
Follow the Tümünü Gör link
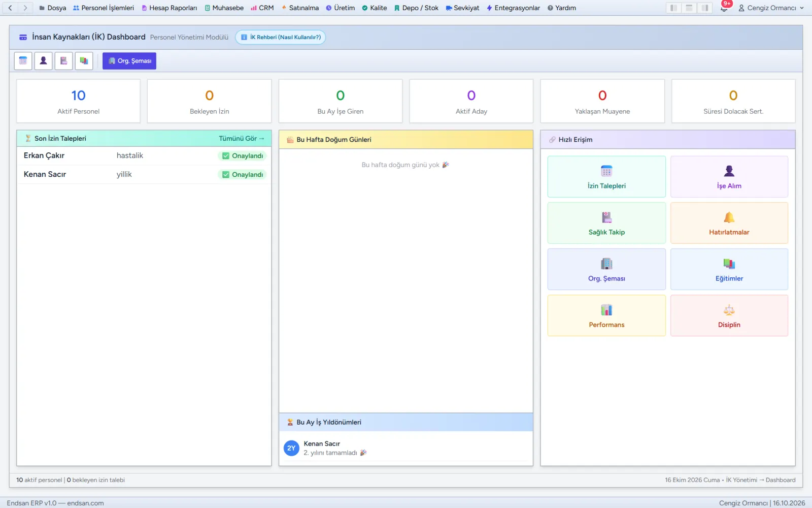(242, 138)
